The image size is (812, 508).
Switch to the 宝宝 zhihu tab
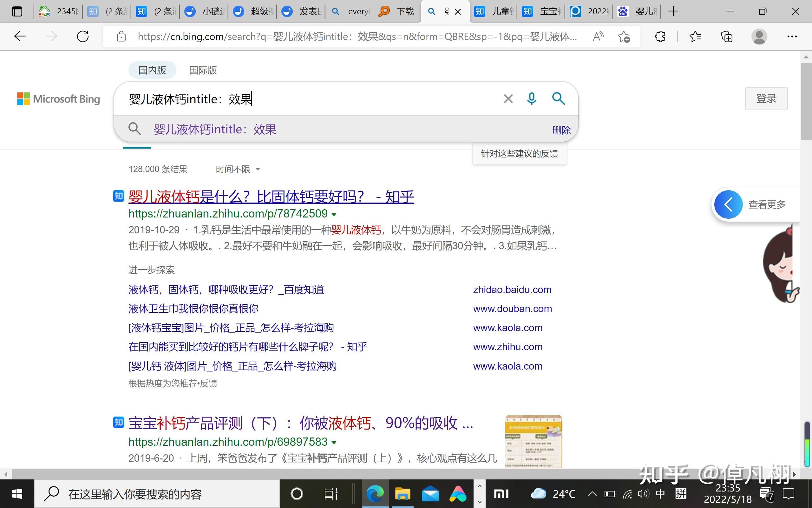542,11
